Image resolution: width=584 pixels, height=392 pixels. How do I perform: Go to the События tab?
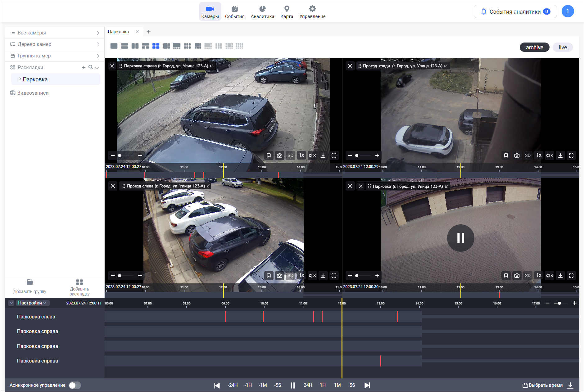[x=234, y=12]
